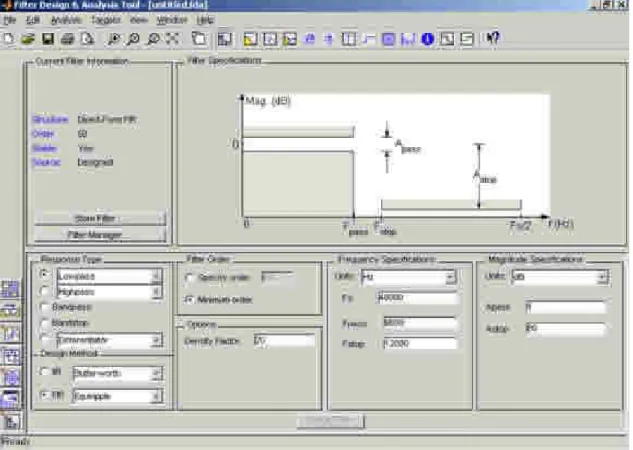Open a saved session via the folder icon
Screen dimensions: 633x450
click(x=28, y=39)
